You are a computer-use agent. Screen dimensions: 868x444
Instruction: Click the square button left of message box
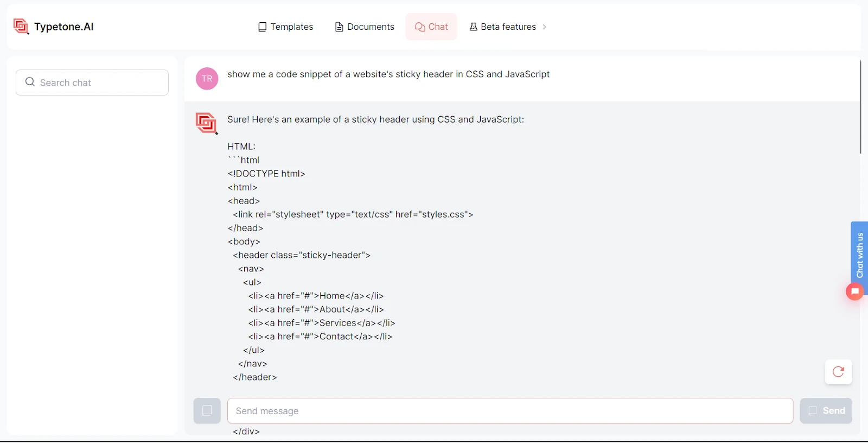coord(207,411)
